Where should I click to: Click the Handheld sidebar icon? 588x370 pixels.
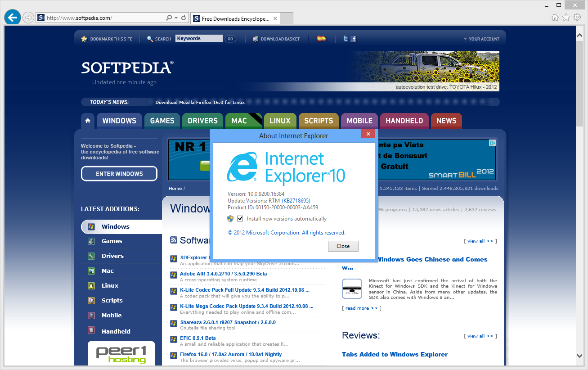[x=91, y=331]
